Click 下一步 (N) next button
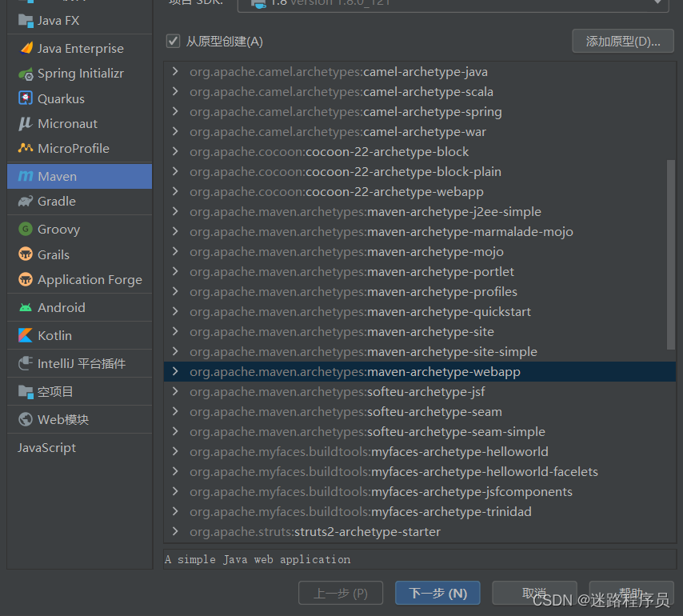The image size is (683, 616). 437,593
